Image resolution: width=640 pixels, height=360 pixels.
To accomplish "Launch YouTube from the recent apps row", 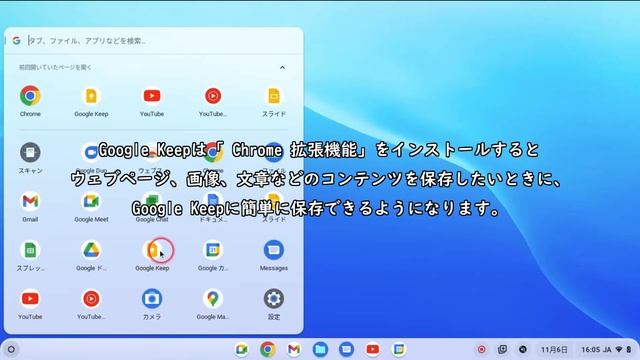I will [x=152, y=96].
